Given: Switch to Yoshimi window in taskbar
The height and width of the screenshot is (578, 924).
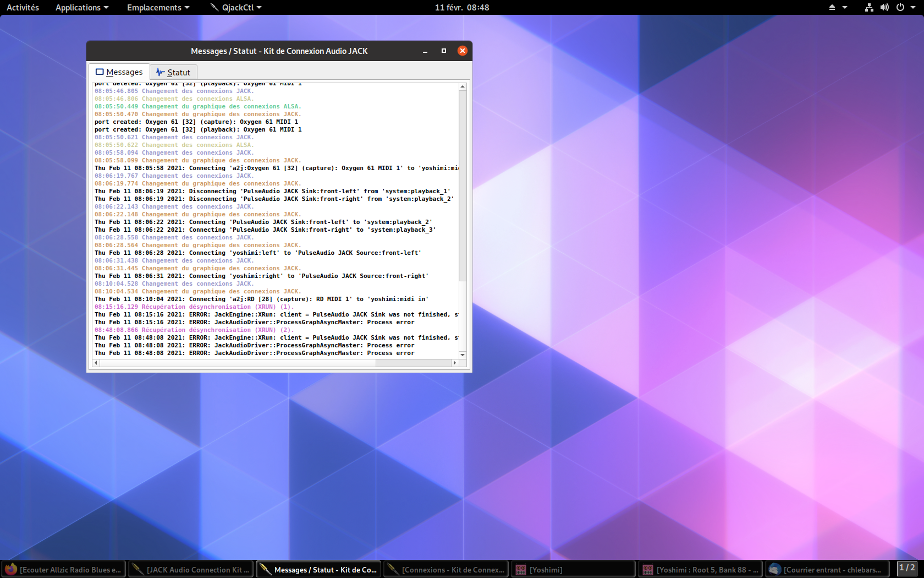Looking at the screenshot, I should point(573,570).
